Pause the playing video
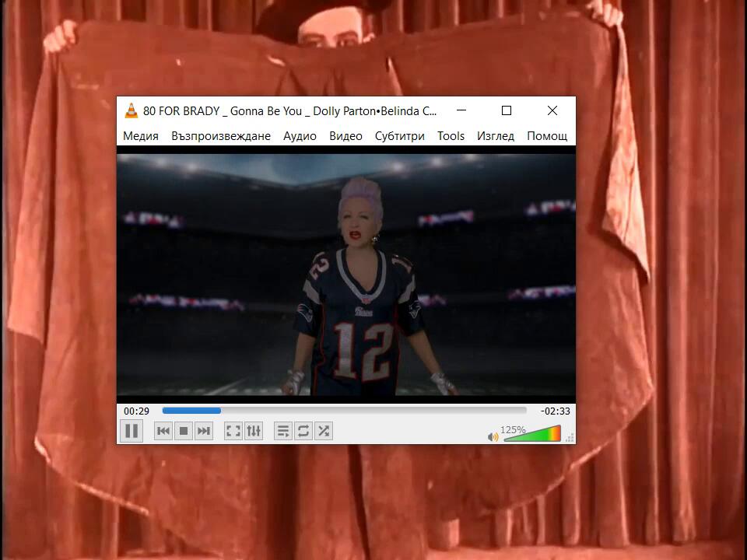The height and width of the screenshot is (560, 747). [132, 431]
